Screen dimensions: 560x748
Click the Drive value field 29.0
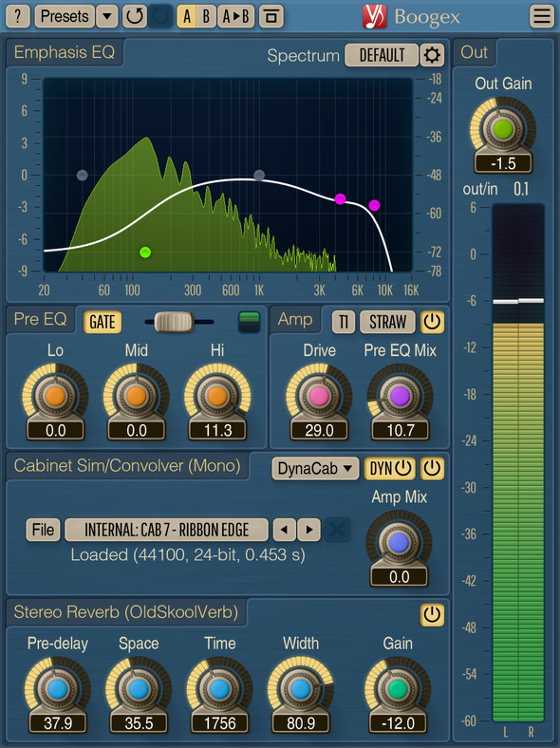(319, 430)
